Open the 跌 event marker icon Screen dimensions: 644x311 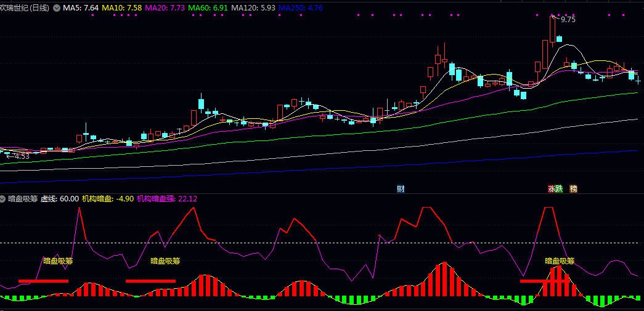click(x=558, y=188)
